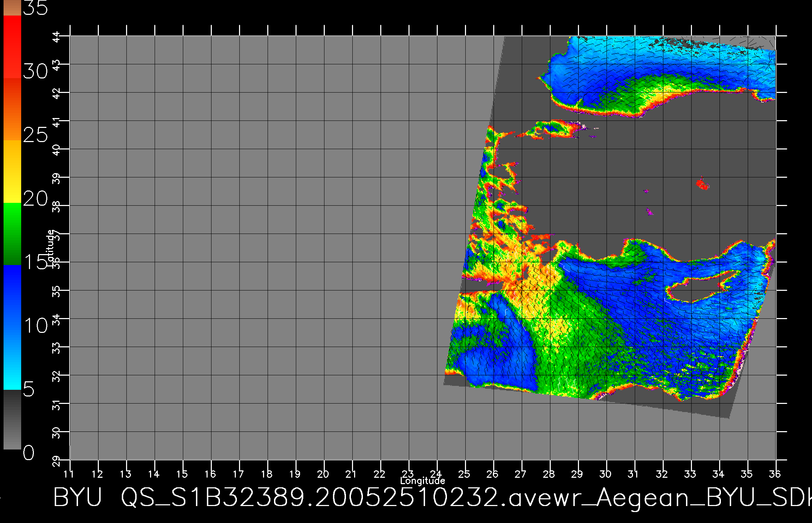Click the color scale label 25

click(35, 135)
